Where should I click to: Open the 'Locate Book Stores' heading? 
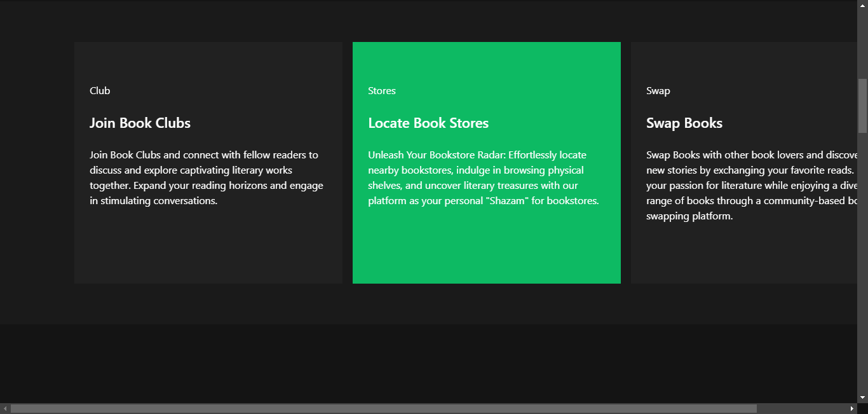point(428,123)
